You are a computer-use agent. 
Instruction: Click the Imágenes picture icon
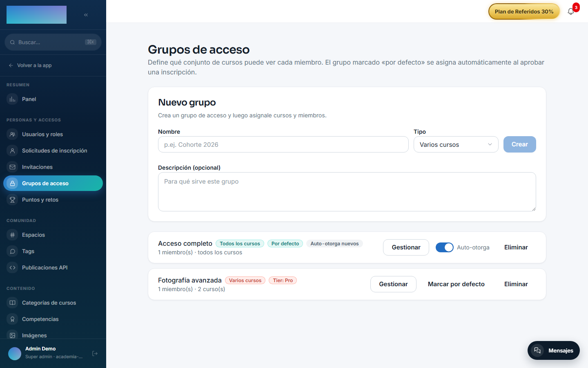(13, 335)
